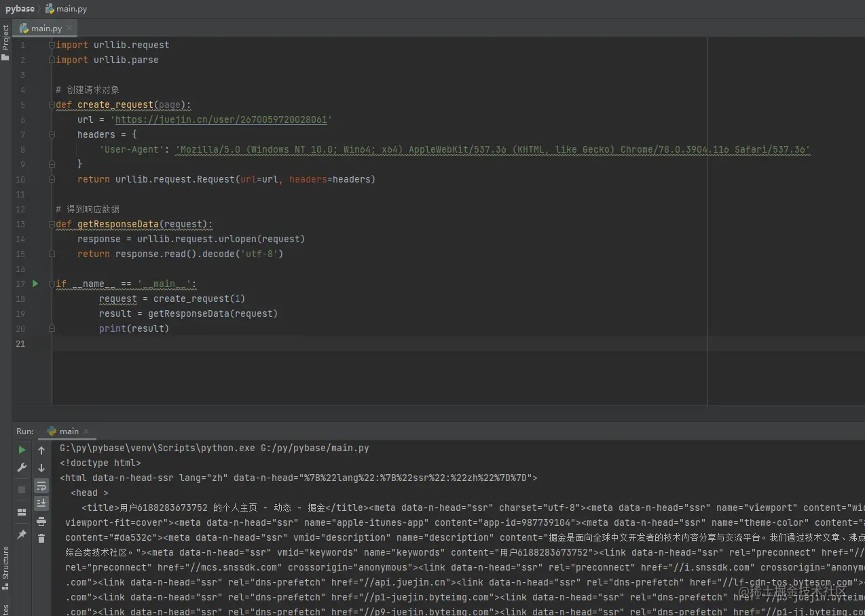This screenshot has height=616, width=865.
Task: Collapse getResponseData function at line 13
Action: click(x=52, y=224)
